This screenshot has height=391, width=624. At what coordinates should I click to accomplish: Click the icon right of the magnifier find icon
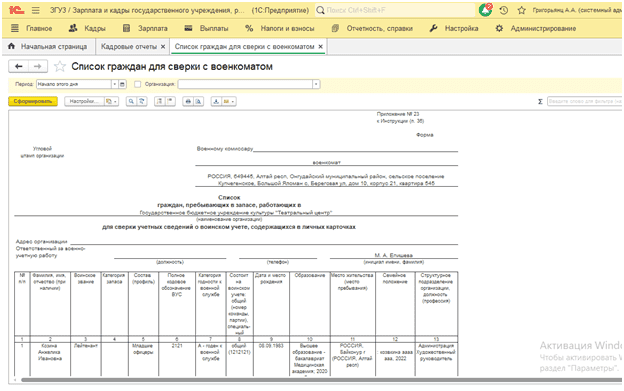pos(142,101)
